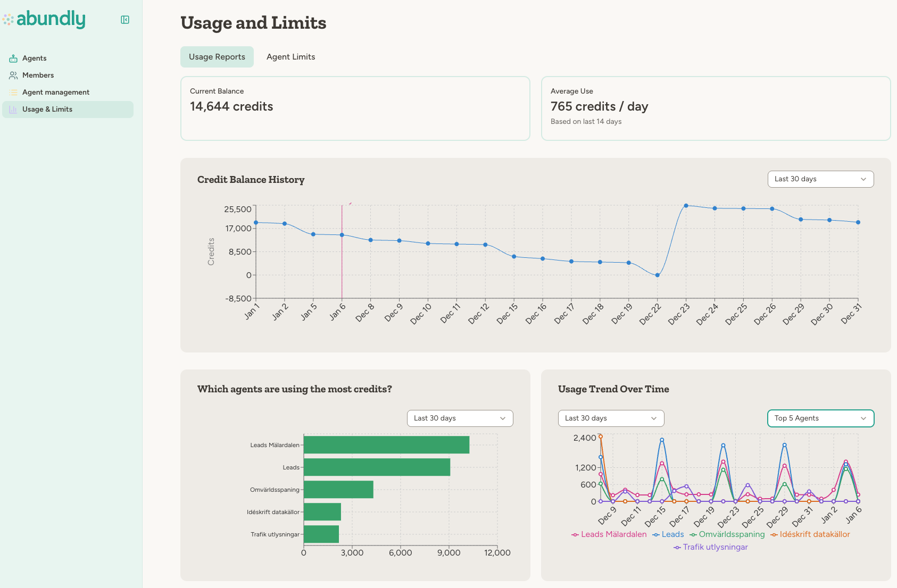This screenshot has width=897, height=588.
Task: Select the Usage Reports tab
Action: pos(217,56)
